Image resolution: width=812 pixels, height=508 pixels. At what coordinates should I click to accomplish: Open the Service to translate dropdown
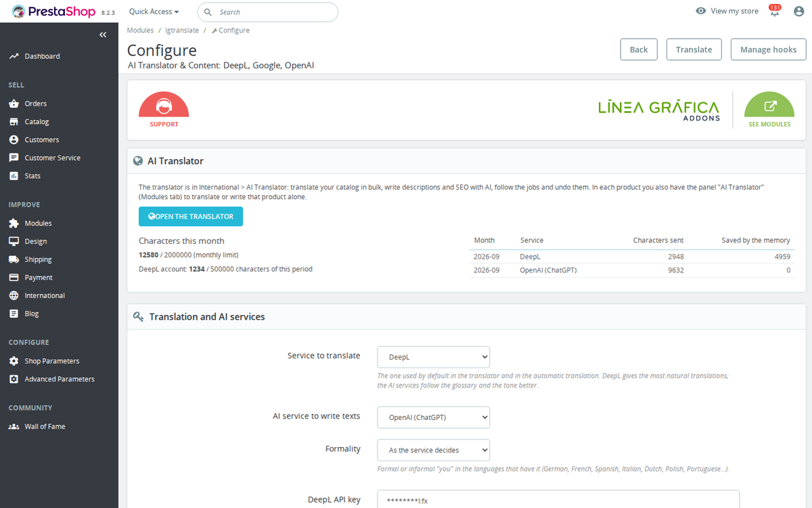[433, 357]
